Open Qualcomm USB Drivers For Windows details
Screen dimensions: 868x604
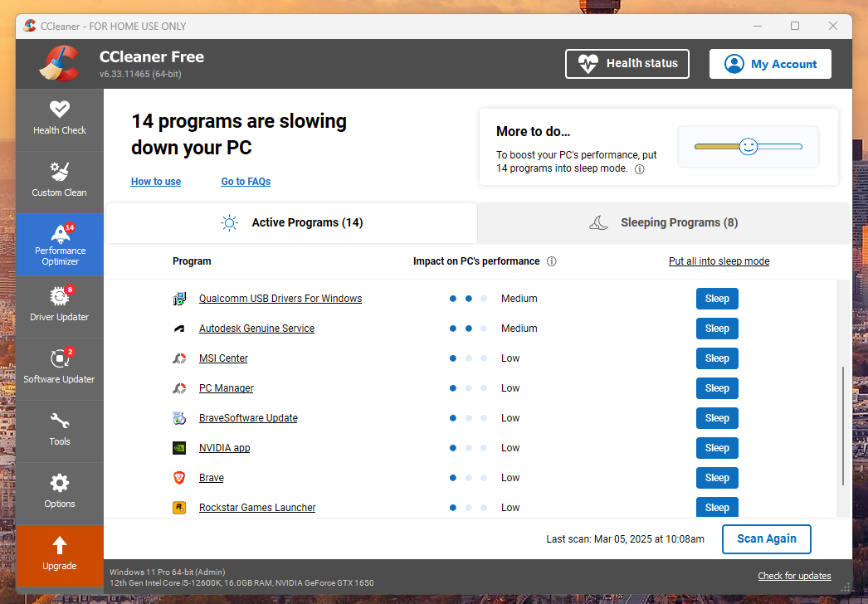pyautogui.click(x=280, y=299)
